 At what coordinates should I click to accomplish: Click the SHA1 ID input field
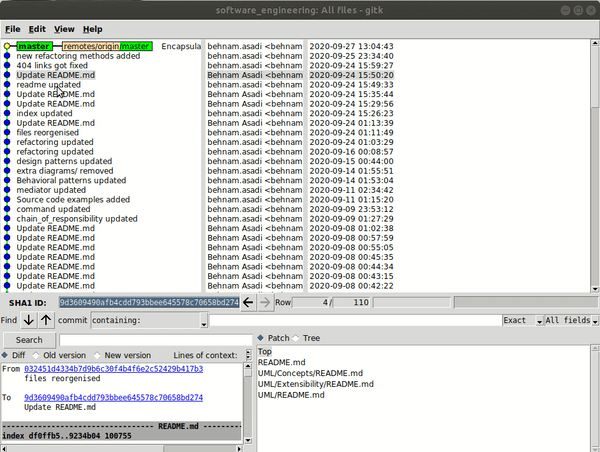coord(148,302)
